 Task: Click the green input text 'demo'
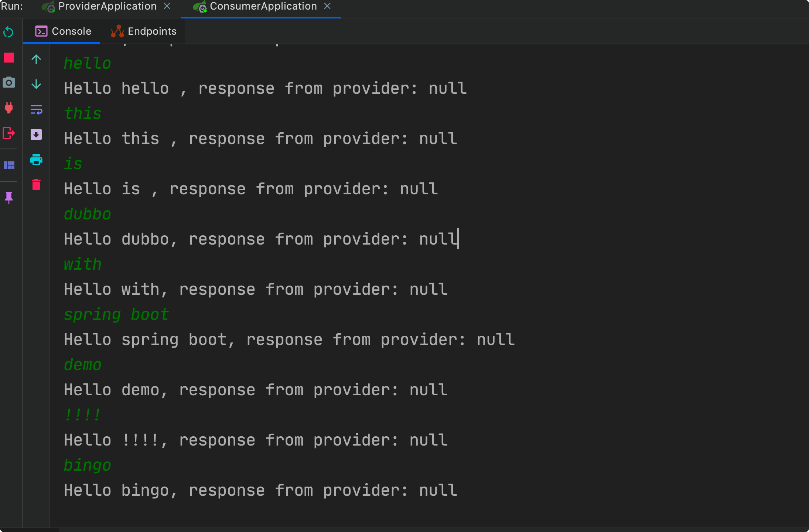click(83, 365)
